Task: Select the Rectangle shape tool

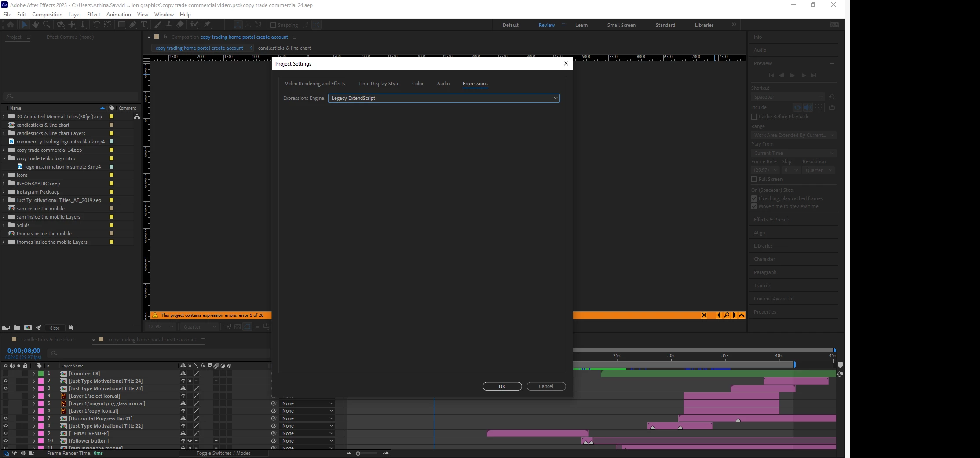Action: (x=122, y=25)
